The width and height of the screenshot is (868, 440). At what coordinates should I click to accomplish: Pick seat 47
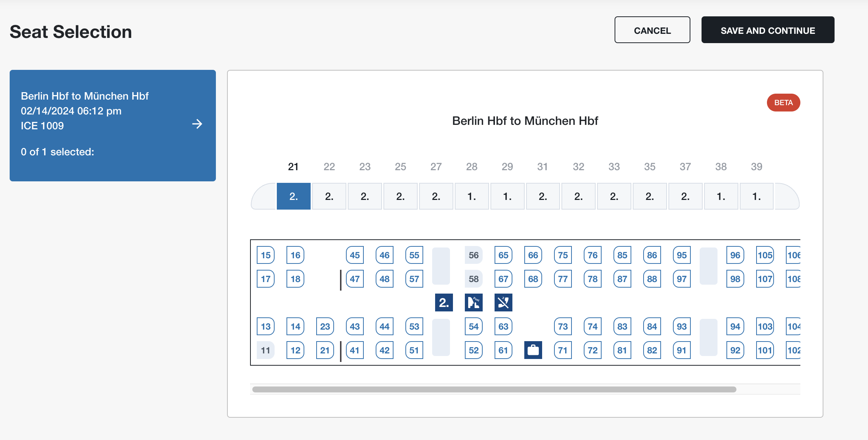[x=355, y=279]
